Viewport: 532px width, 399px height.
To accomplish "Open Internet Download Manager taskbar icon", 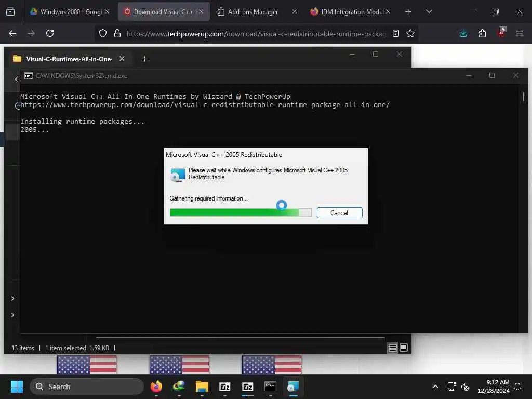I will pos(179,387).
